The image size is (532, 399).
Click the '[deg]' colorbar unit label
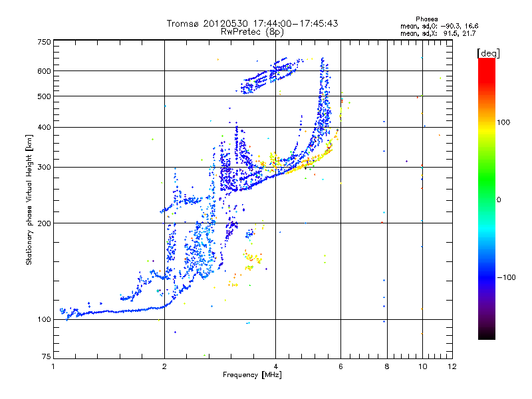[x=488, y=53]
